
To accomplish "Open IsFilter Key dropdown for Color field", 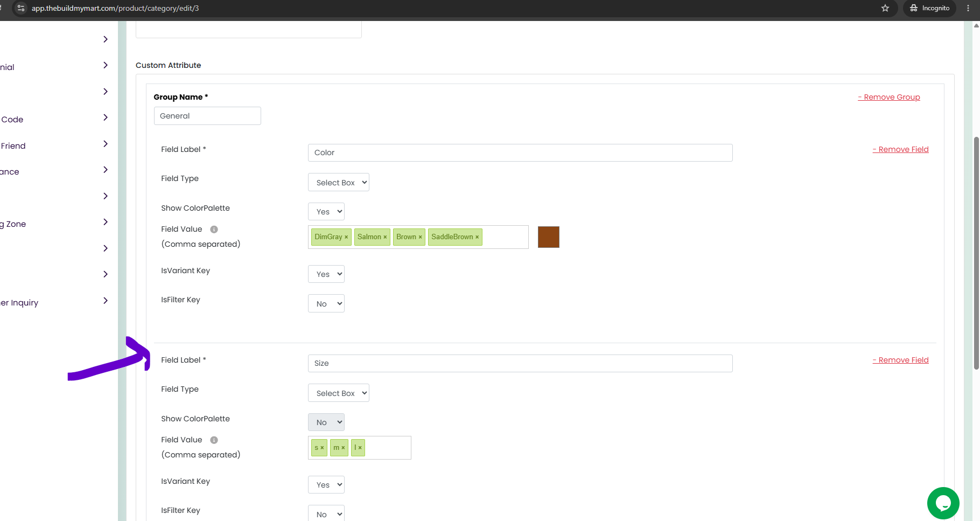I will click(326, 304).
